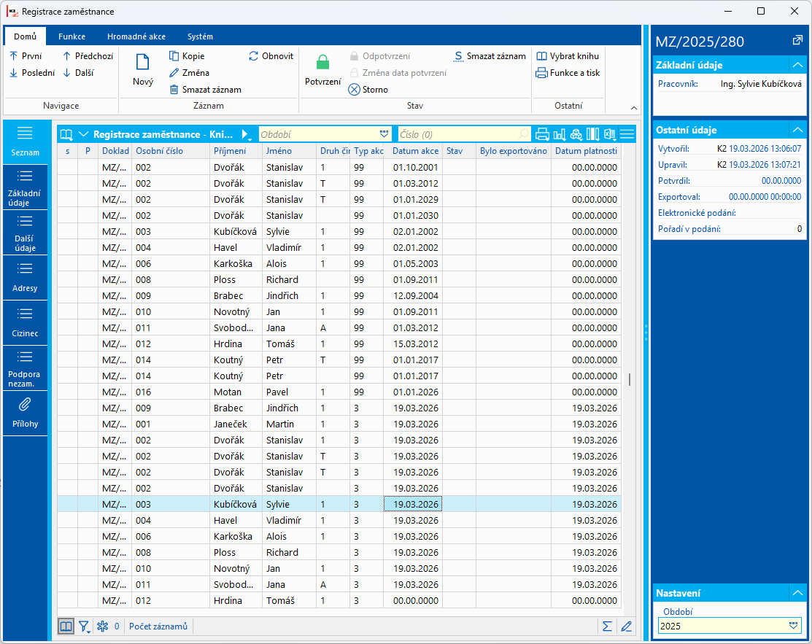This screenshot has height=644, width=812.
Task: Refresh the list with Obnovit
Action: pos(271,56)
